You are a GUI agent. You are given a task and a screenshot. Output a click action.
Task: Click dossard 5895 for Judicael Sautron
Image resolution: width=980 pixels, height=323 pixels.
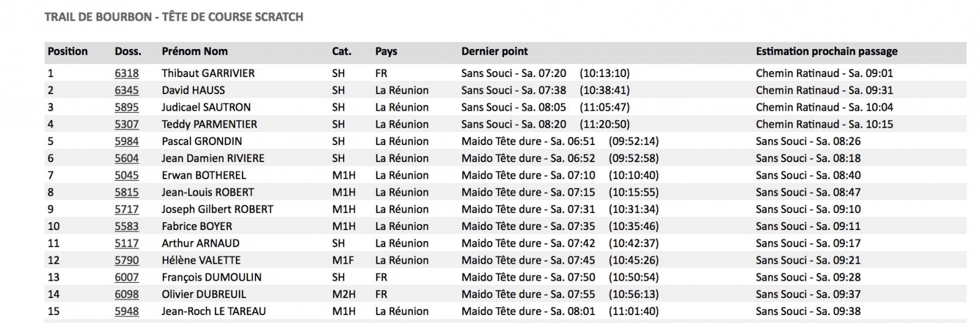pyautogui.click(x=127, y=107)
